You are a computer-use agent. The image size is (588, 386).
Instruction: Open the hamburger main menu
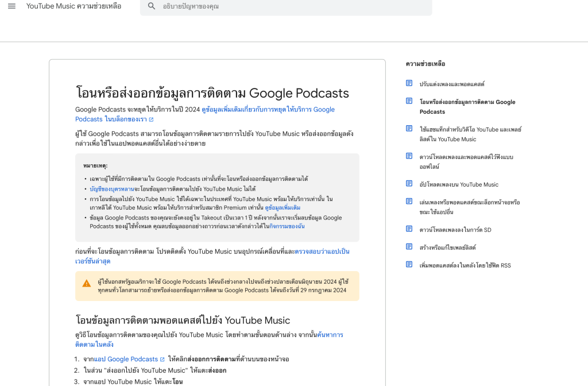[11, 6]
